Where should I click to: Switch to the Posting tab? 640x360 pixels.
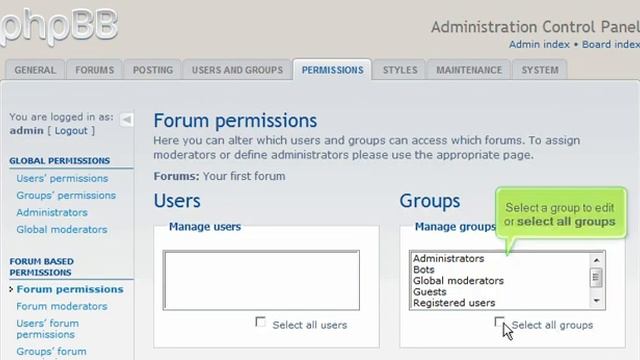coord(153,70)
